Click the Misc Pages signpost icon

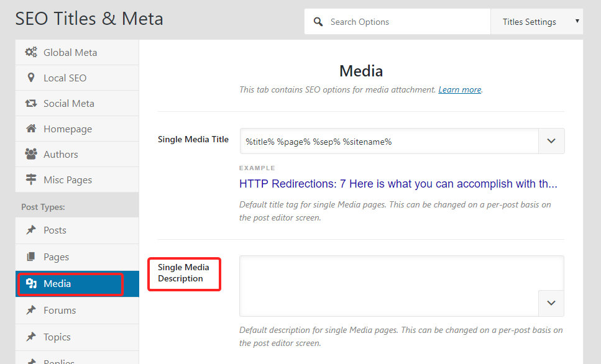(x=30, y=180)
